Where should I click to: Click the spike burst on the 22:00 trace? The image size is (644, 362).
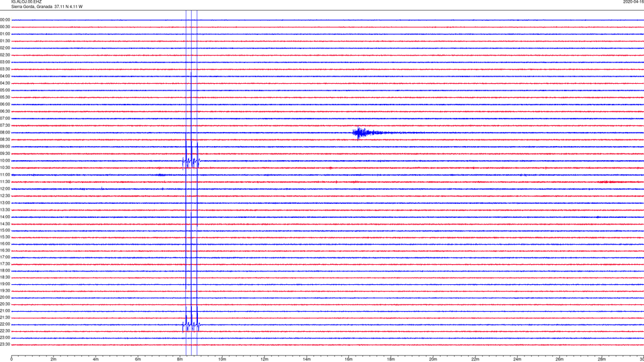point(191,325)
